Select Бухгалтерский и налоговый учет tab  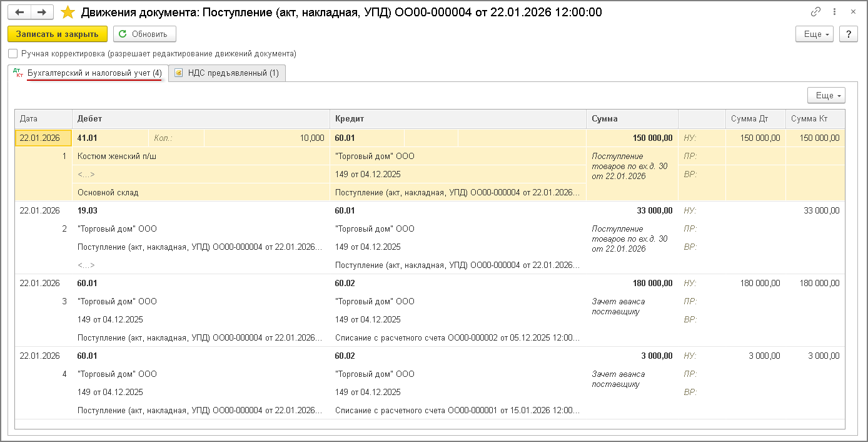[x=94, y=73]
